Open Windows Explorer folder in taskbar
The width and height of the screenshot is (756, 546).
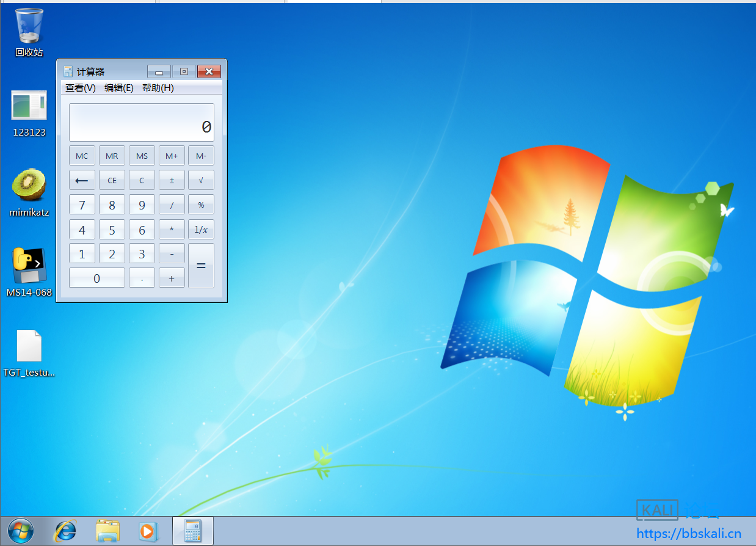(107, 531)
